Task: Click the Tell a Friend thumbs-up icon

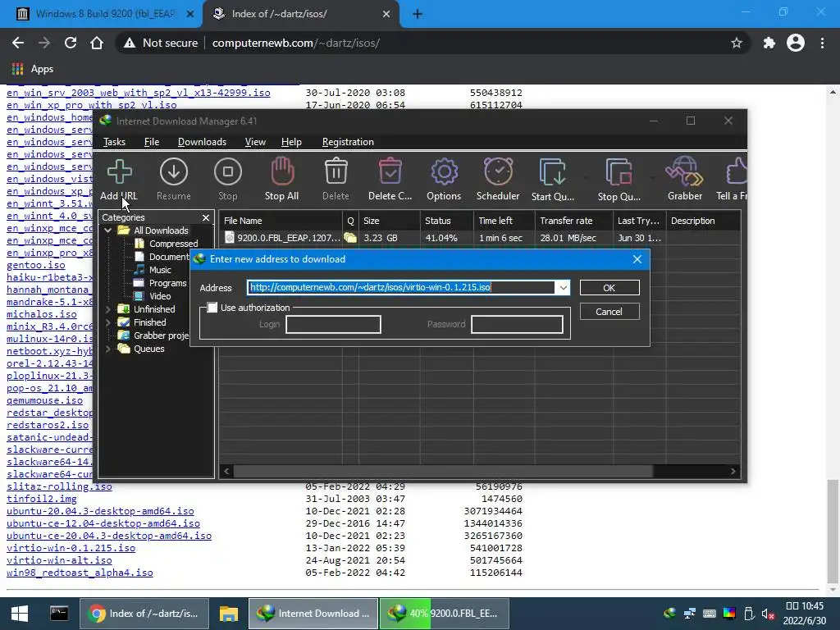Action: pyautogui.click(x=737, y=171)
